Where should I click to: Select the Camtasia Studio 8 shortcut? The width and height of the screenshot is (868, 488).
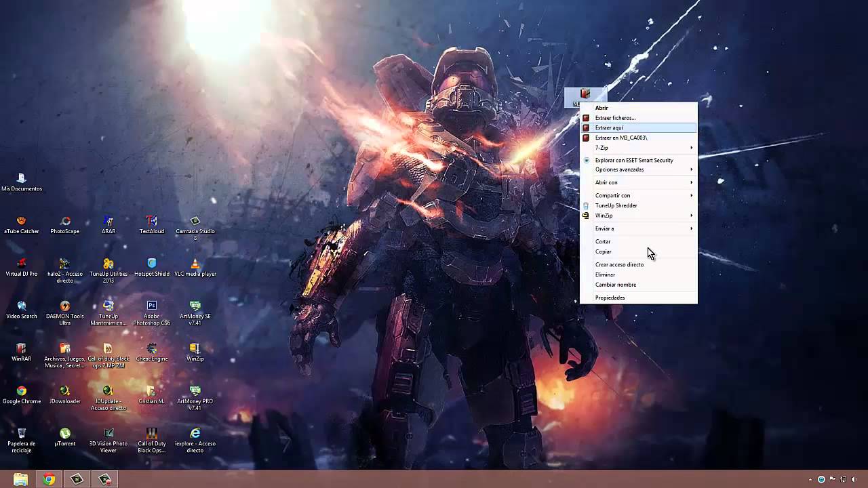(x=195, y=228)
